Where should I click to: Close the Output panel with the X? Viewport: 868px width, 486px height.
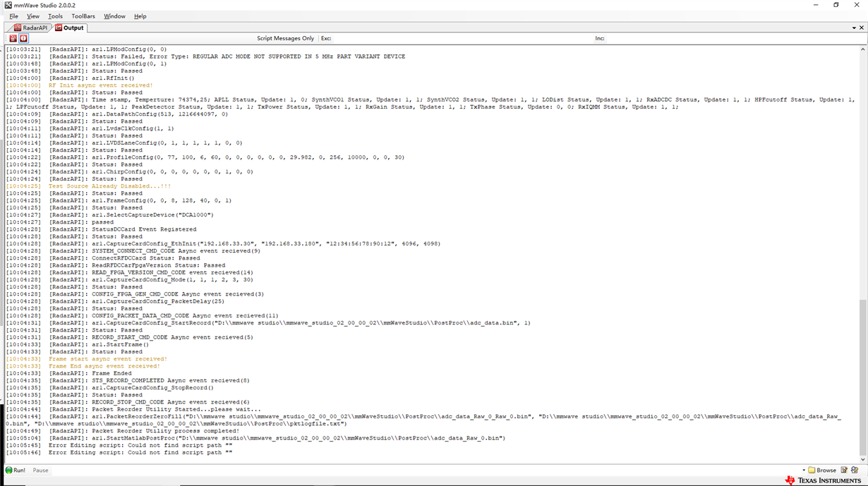pyautogui.click(x=862, y=28)
